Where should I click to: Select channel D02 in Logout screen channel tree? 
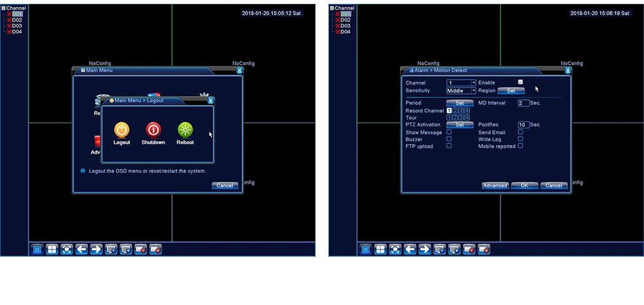[x=17, y=20]
